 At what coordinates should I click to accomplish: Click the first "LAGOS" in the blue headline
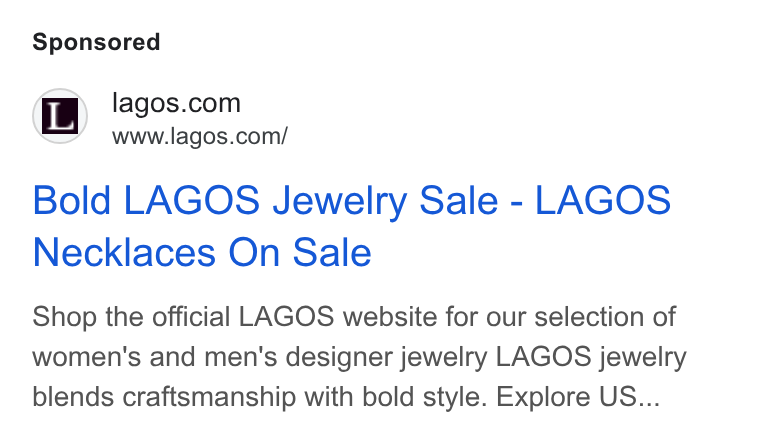point(192,200)
